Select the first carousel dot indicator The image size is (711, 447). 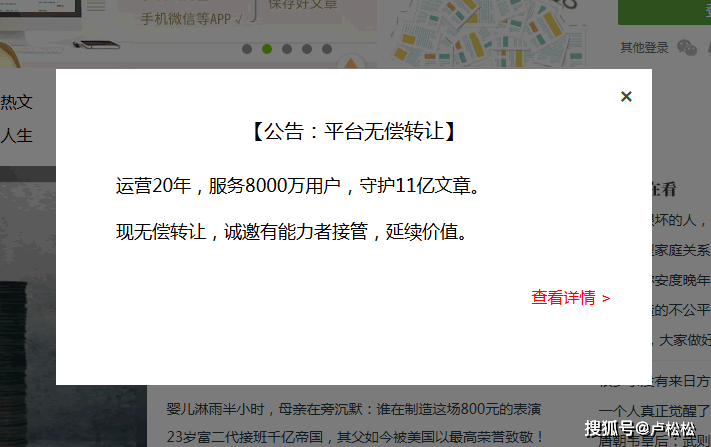(247, 48)
